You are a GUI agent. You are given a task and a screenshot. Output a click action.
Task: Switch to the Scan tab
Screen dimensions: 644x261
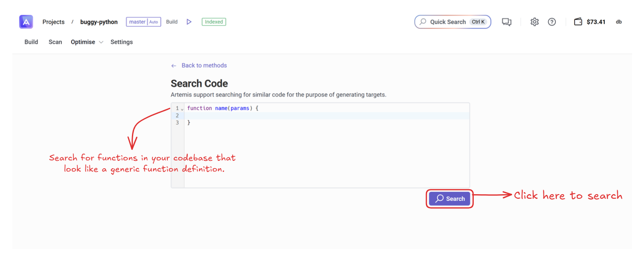coord(55,42)
